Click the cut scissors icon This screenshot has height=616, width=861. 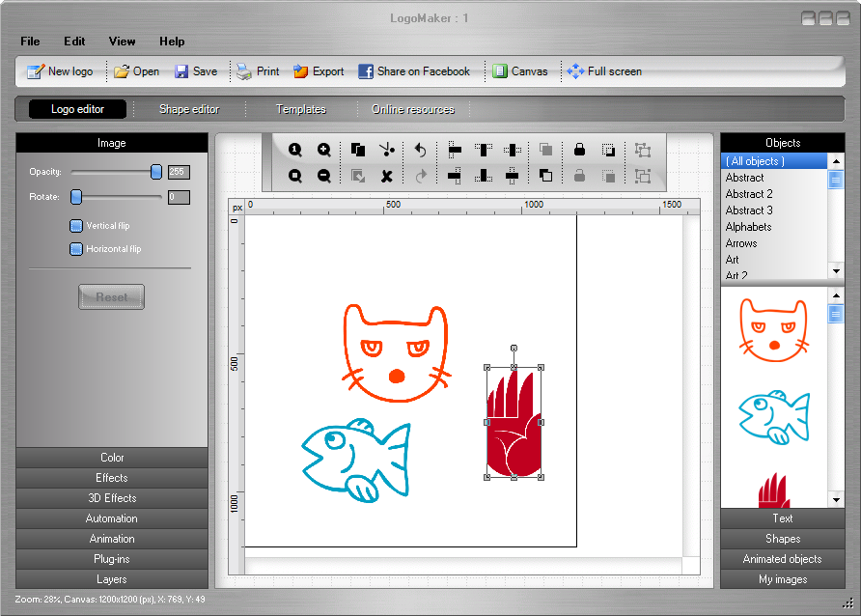386,150
